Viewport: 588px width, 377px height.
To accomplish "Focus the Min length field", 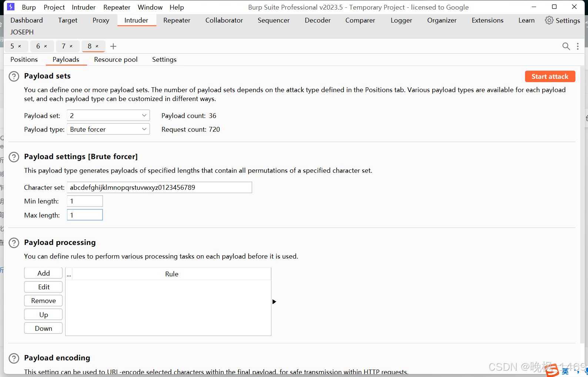I will click(85, 201).
